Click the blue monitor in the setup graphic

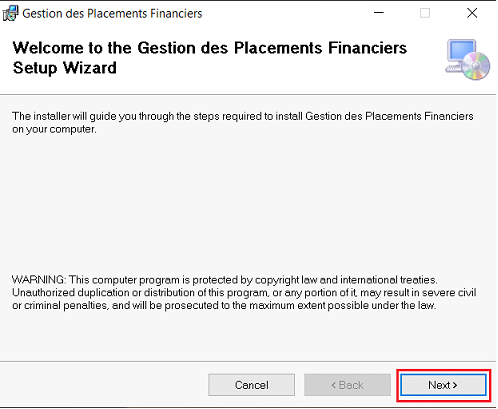(461, 52)
